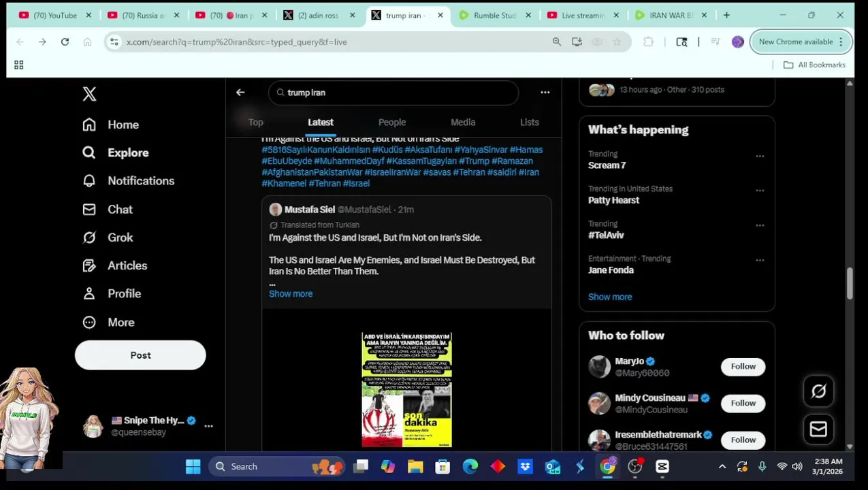Open floating Grok button
868x490 pixels.
click(x=818, y=391)
